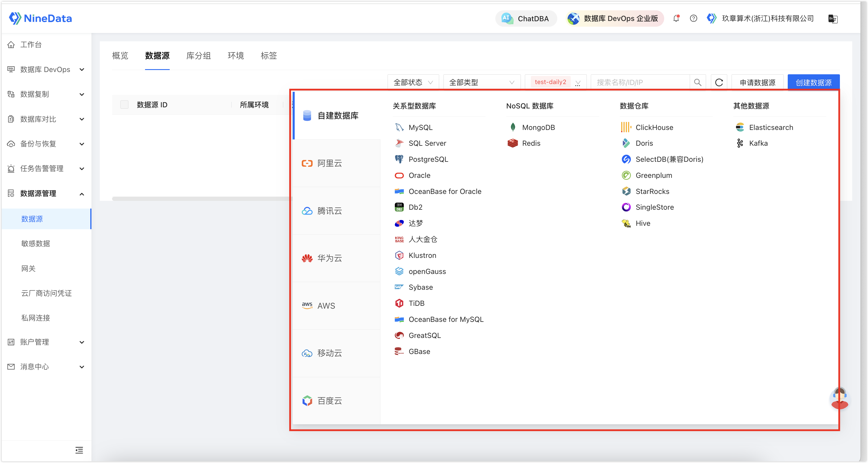Select the 百度云 provider category
Image resolution: width=868 pixels, height=463 pixels.
[336, 401]
